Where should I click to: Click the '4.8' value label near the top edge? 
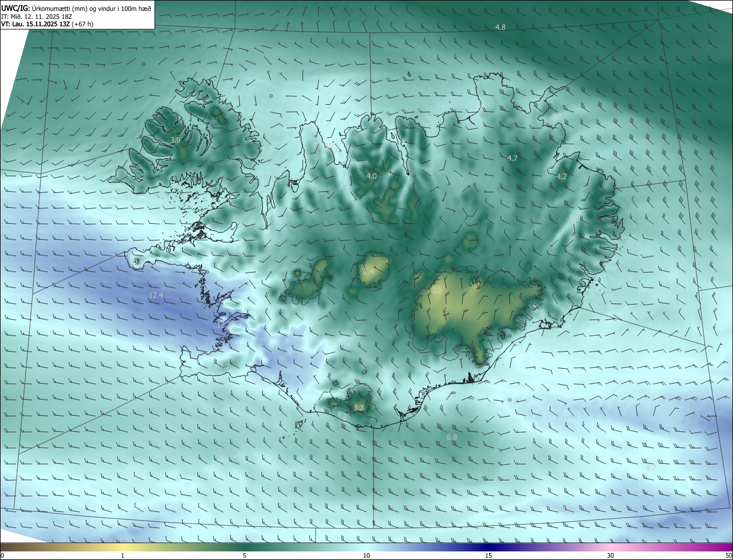tap(501, 27)
